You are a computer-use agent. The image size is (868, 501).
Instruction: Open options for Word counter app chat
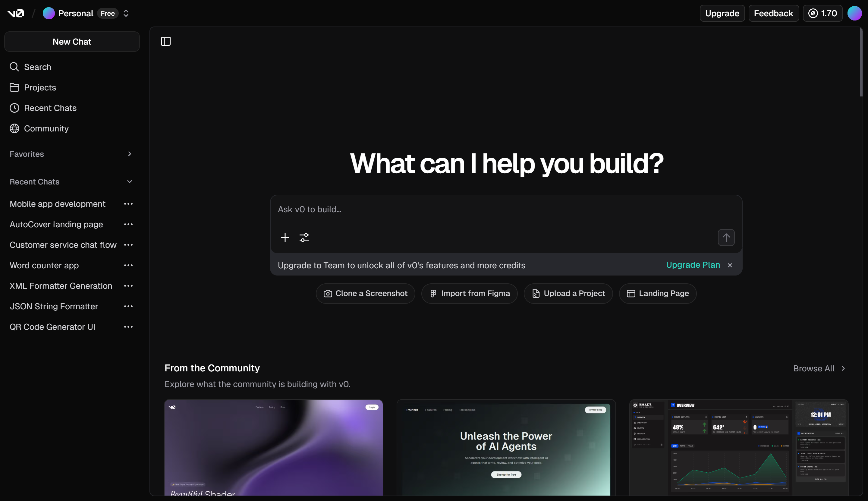[x=128, y=265]
